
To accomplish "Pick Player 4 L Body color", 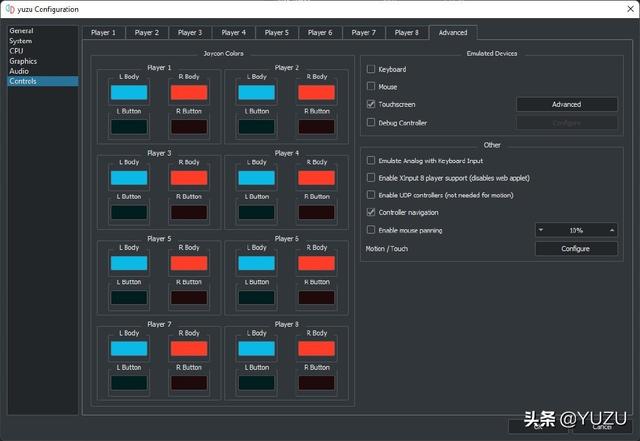I will [257, 178].
